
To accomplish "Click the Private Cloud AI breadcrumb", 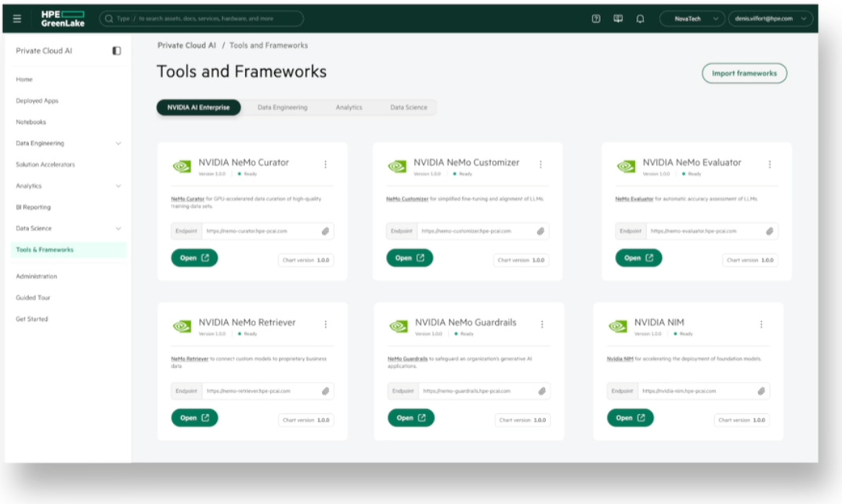I will [x=186, y=45].
